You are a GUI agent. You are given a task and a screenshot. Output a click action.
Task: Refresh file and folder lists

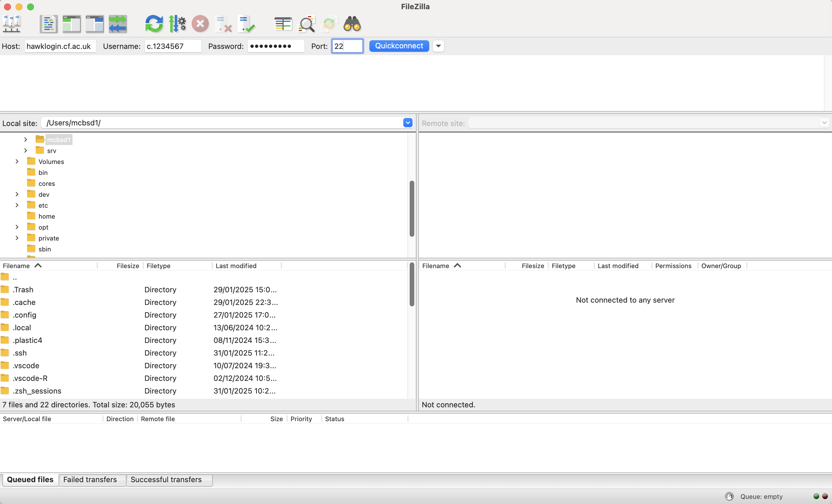click(x=154, y=24)
